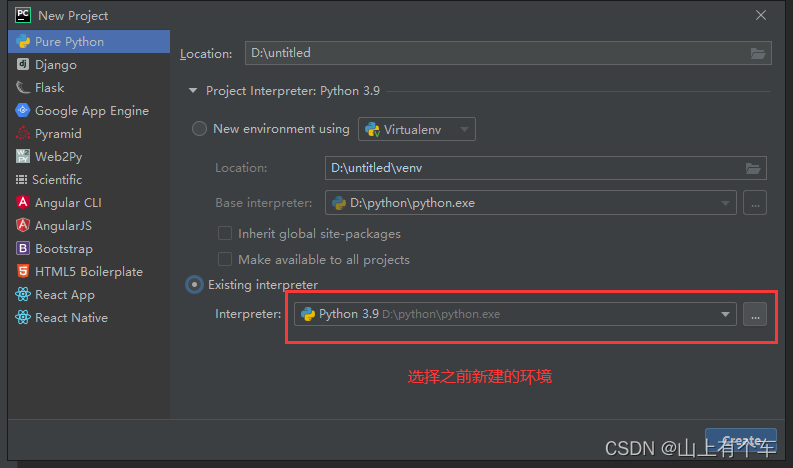Click ellipsis button beside Interpreter dropdown
The image size is (793, 468).
pyautogui.click(x=755, y=314)
